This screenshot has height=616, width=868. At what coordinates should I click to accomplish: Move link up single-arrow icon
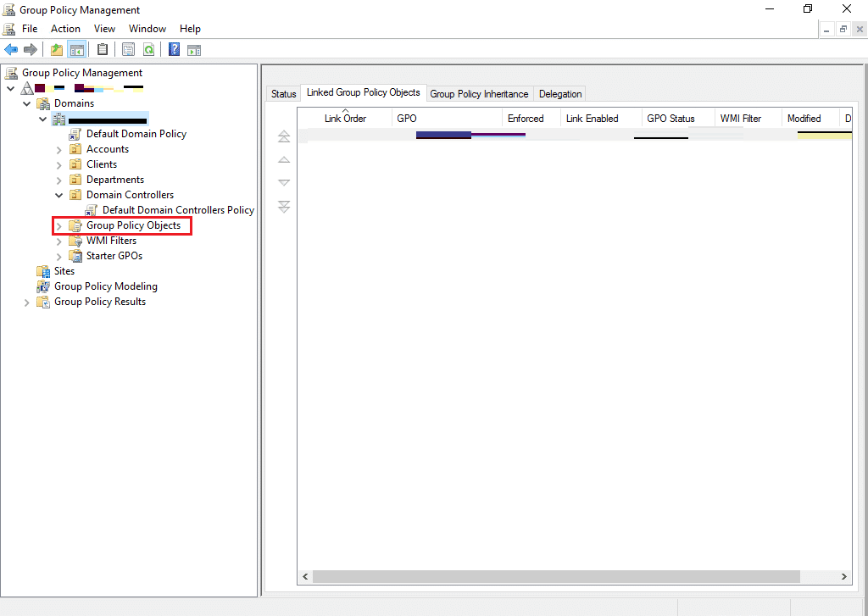click(284, 159)
